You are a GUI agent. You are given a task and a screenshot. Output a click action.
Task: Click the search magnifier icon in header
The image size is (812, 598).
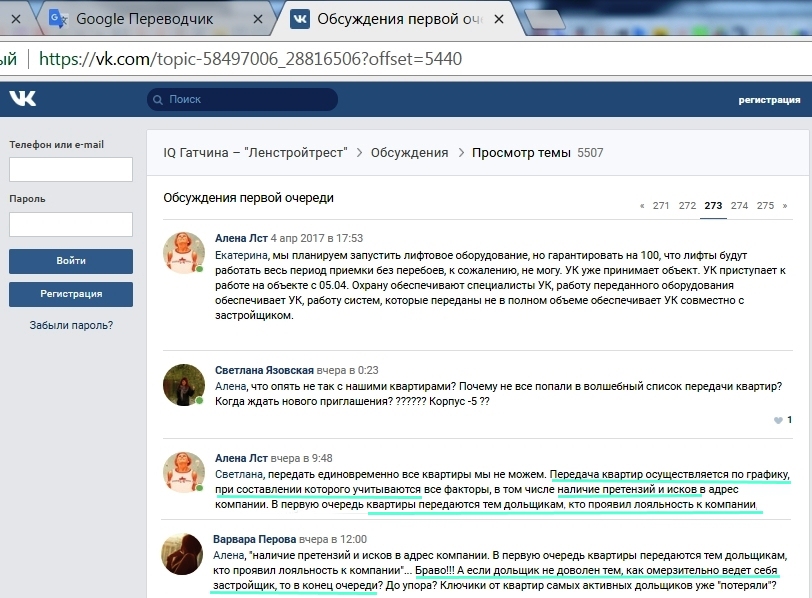159,99
